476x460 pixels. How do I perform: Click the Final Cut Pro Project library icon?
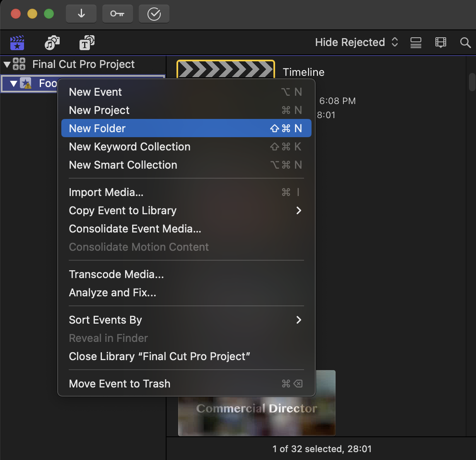[19, 64]
